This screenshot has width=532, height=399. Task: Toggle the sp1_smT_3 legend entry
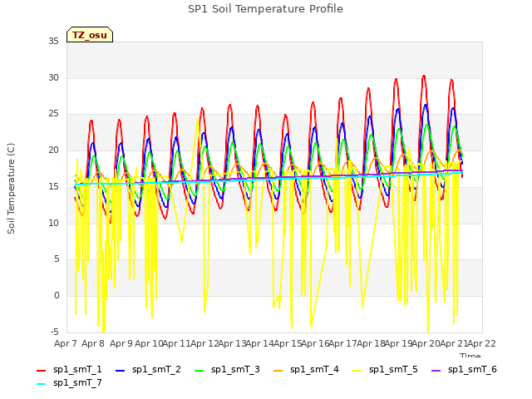click(227, 369)
